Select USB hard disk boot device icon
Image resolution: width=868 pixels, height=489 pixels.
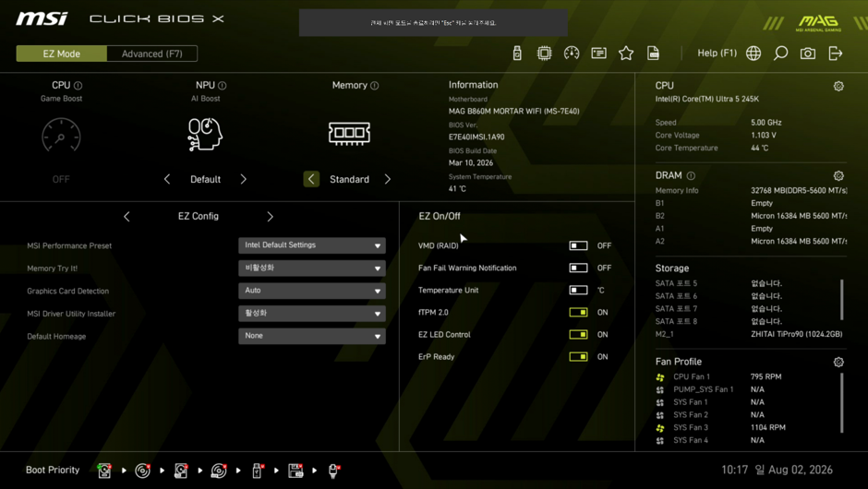point(181,471)
